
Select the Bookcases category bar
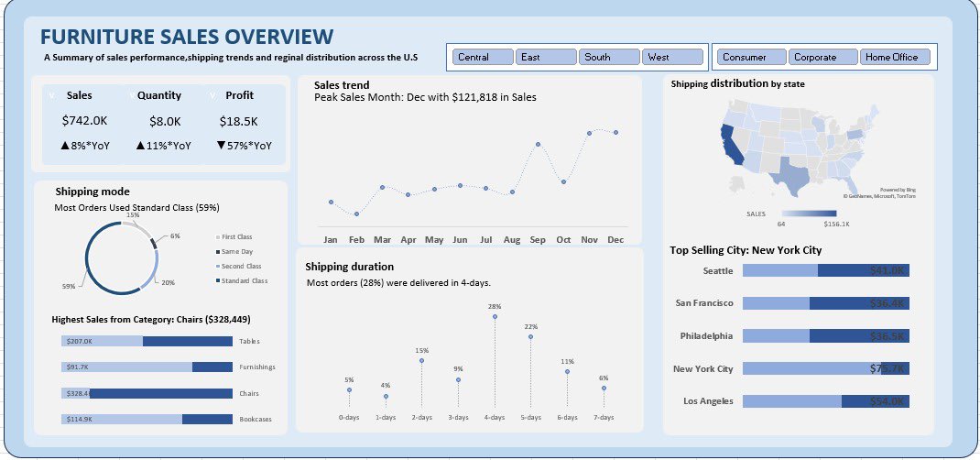[147, 419]
